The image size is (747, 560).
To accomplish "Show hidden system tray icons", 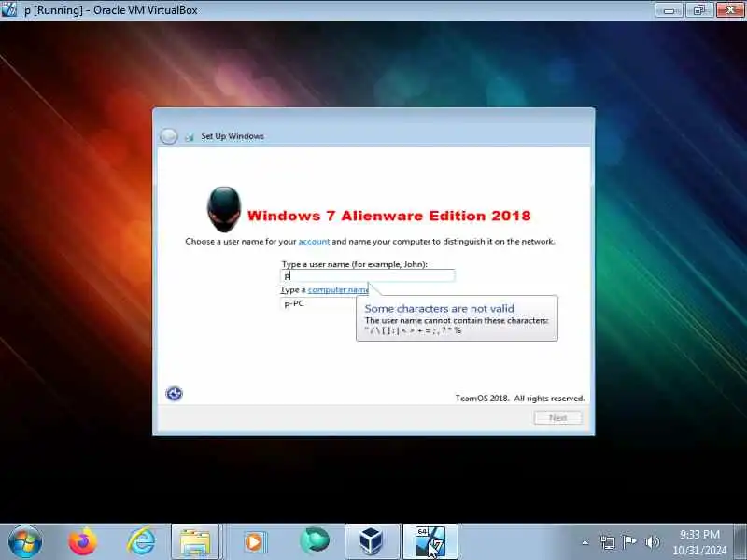I will point(585,542).
